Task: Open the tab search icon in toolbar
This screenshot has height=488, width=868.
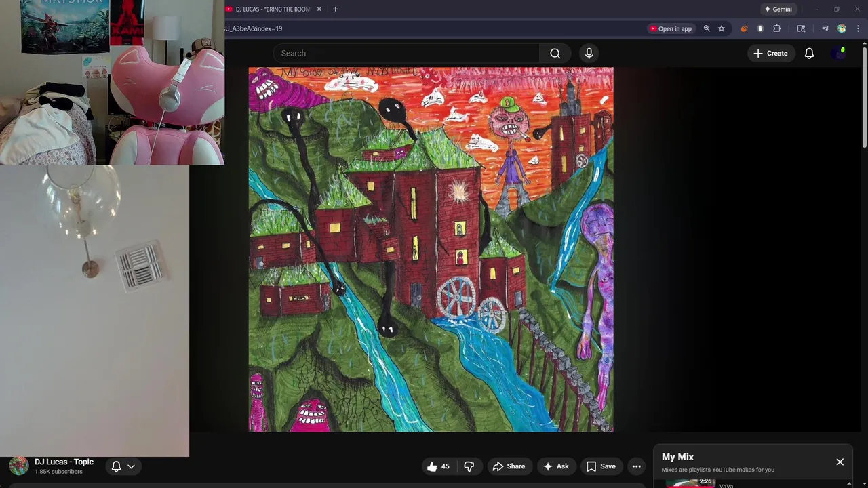Action: tap(801, 28)
